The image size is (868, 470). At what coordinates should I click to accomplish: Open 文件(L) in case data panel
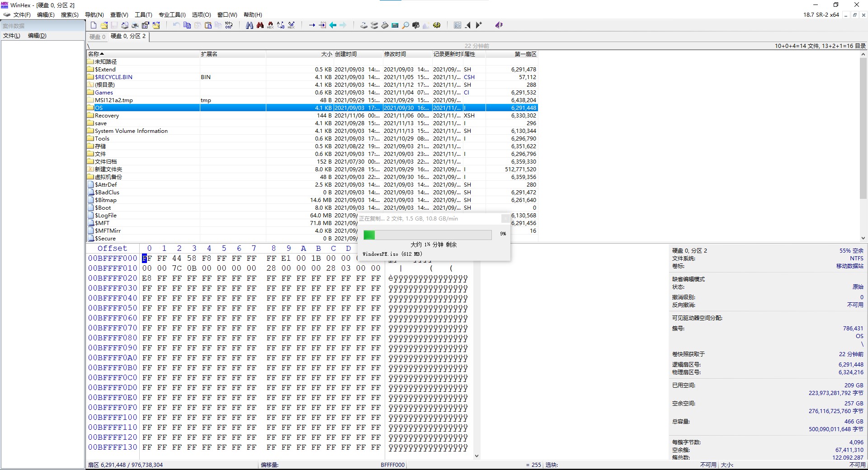point(12,36)
